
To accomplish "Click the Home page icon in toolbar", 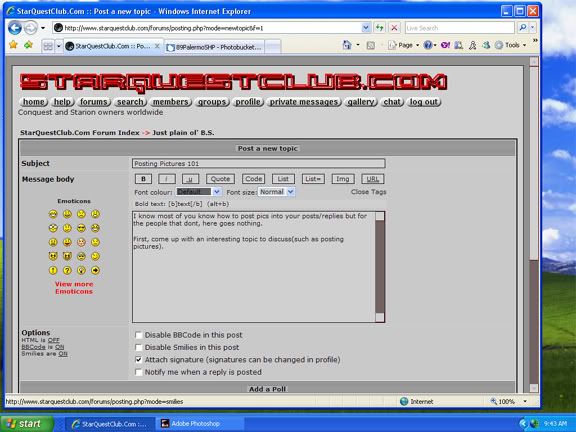I will (x=347, y=45).
